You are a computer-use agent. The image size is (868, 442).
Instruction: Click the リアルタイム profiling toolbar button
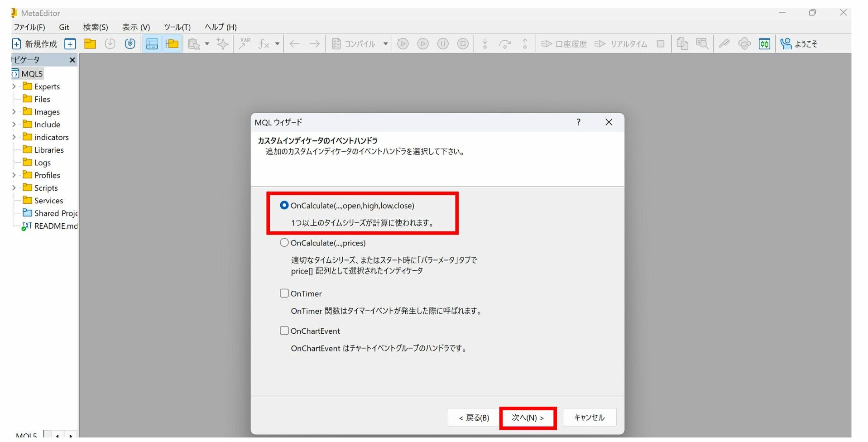pos(621,44)
